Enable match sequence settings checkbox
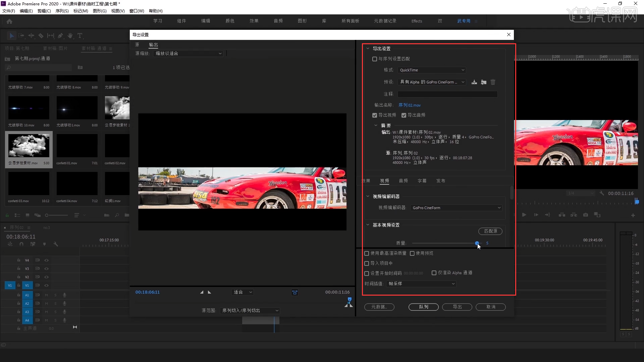644x362 pixels. pyautogui.click(x=375, y=59)
